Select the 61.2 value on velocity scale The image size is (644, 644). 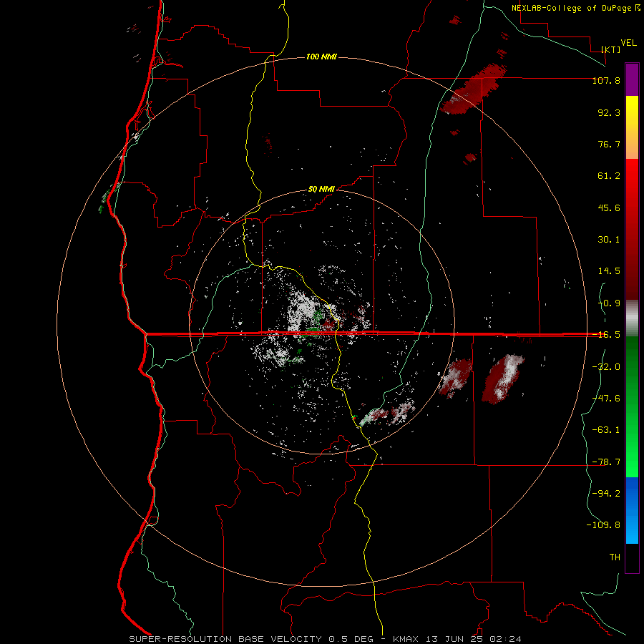click(x=609, y=176)
